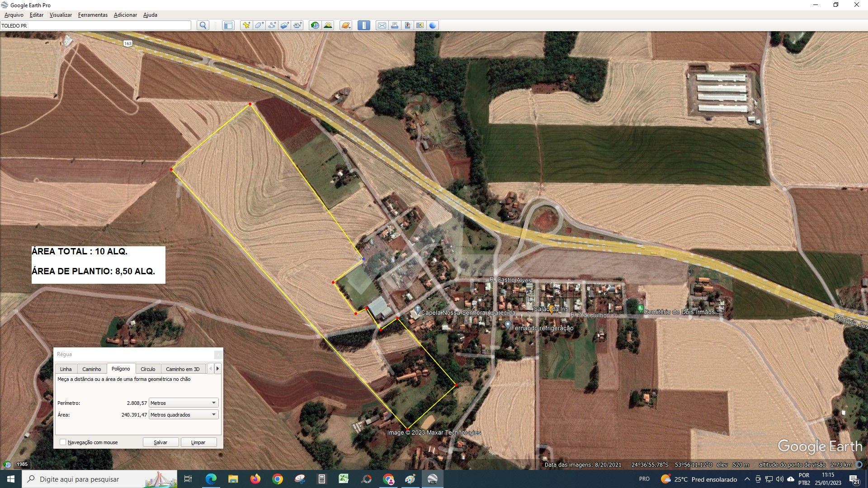The width and height of the screenshot is (868, 488).
Task: Open the Editar menu
Action: pyautogui.click(x=37, y=15)
